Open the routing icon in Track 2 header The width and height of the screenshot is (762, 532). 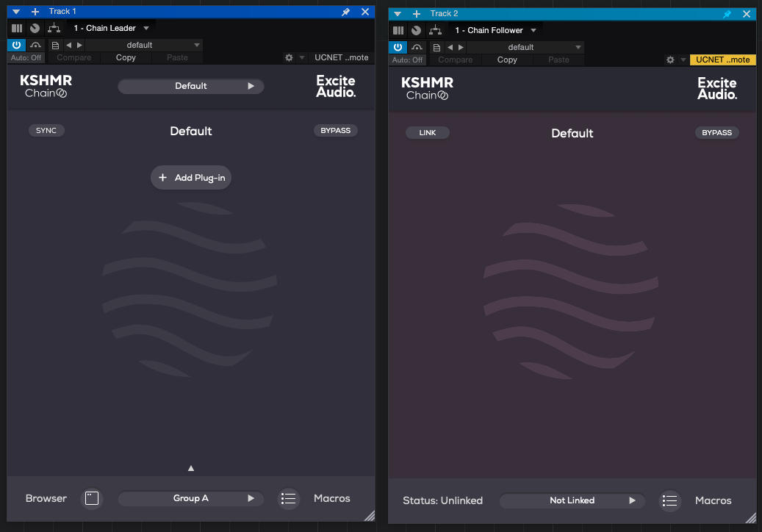(436, 30)
